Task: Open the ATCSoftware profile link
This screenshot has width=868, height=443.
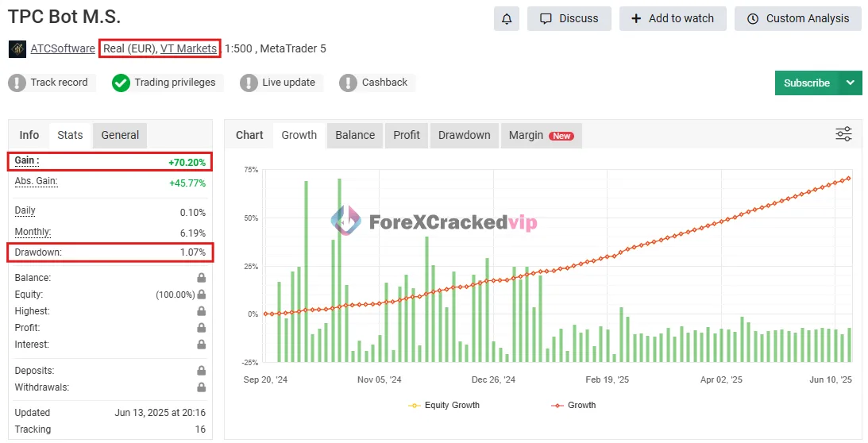Action: [63, 48]
